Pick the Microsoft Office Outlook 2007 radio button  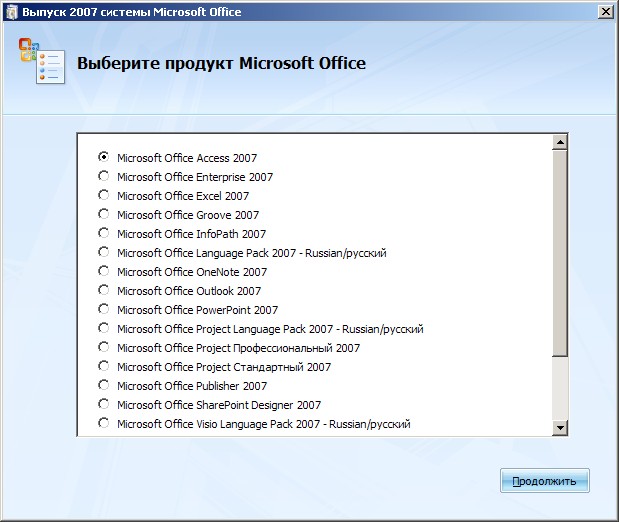click(x=103, y=290)
